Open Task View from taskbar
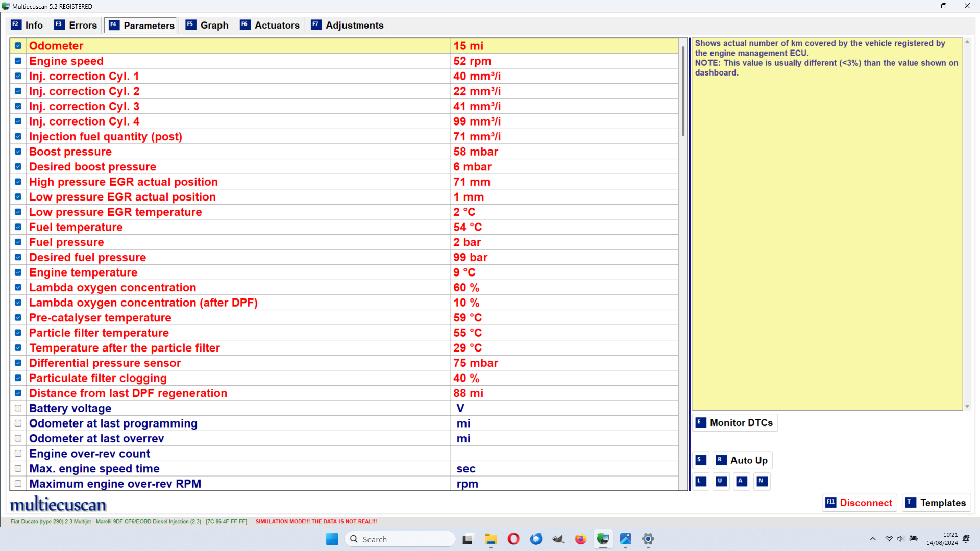The height and width of the screenshot is (551, 980). pyautogui.click(x=468, y=539)
